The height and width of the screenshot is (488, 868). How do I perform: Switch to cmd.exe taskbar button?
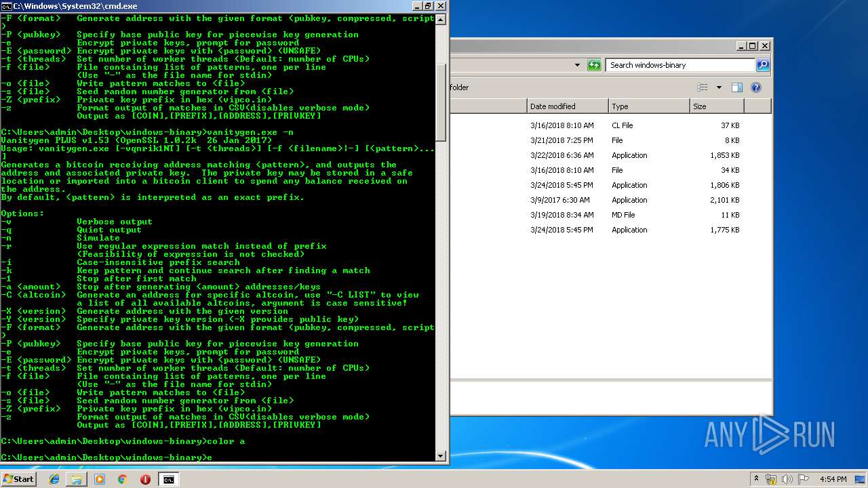168,479
